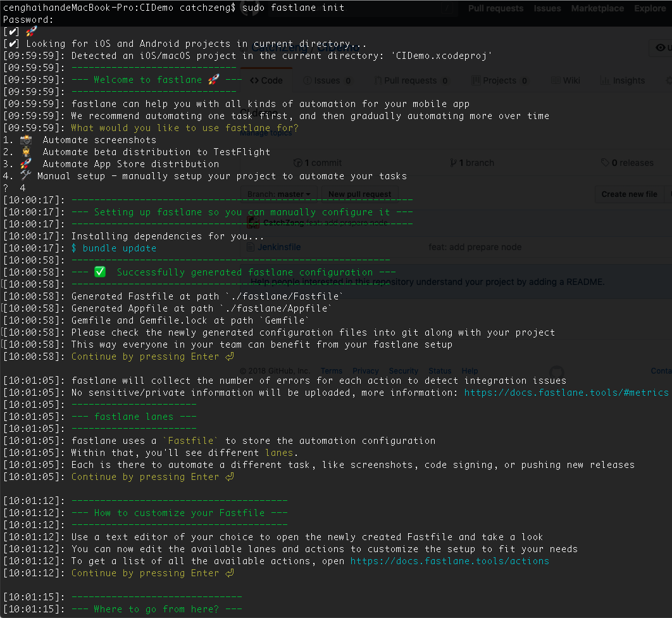Open the Privacy link in GitHub footer
Image resolution: width=672 pixels, height=618 pixels.
coord(366,371)
